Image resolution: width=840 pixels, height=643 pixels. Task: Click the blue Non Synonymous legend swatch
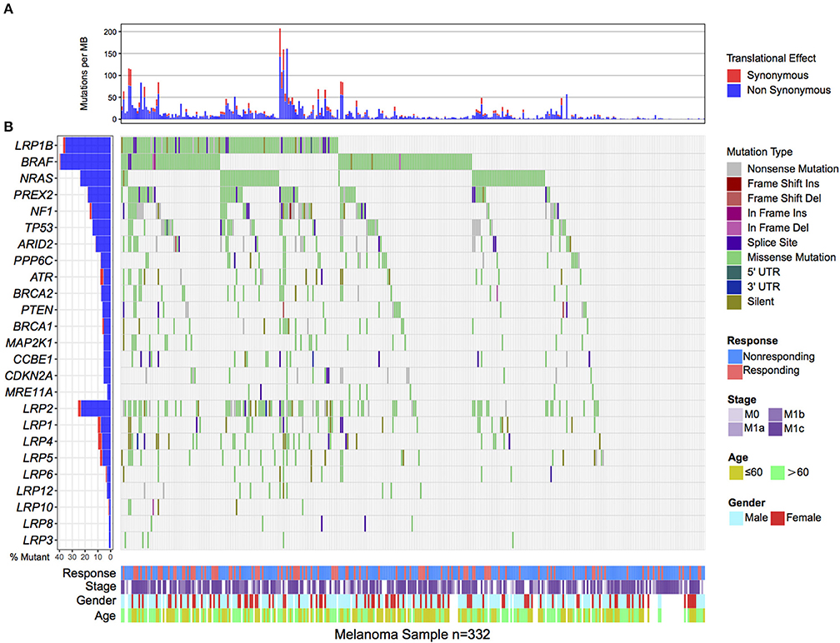[734, 91]
